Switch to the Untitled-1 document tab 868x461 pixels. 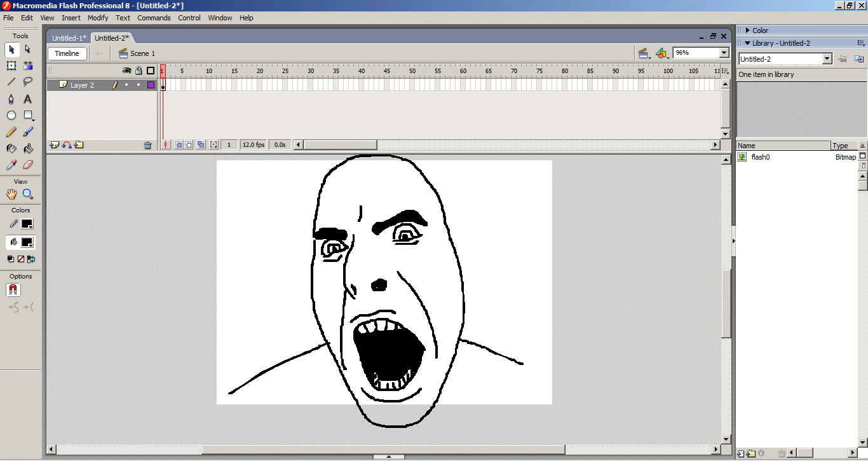[69, 38]
